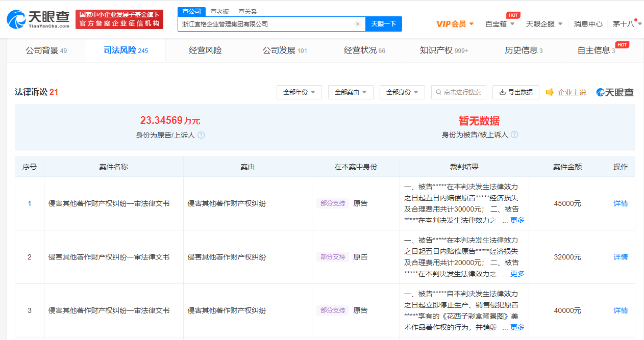
Task: Open 消息中心 message center
Action: coord(588,24)
